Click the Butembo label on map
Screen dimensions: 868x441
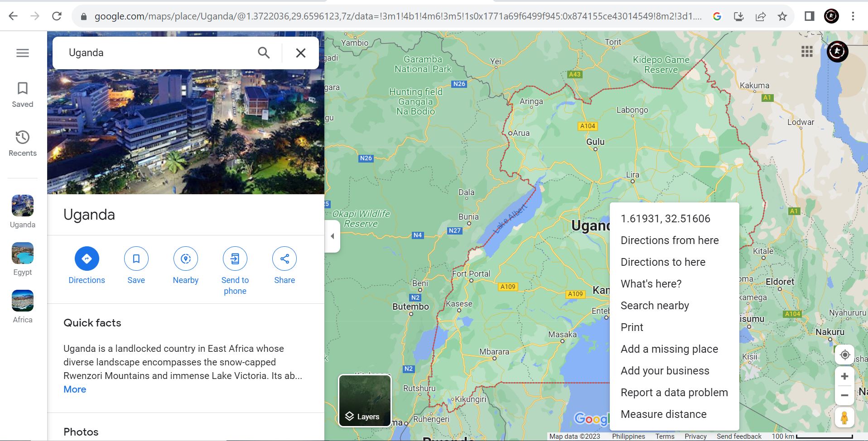(x=410, y=307)
